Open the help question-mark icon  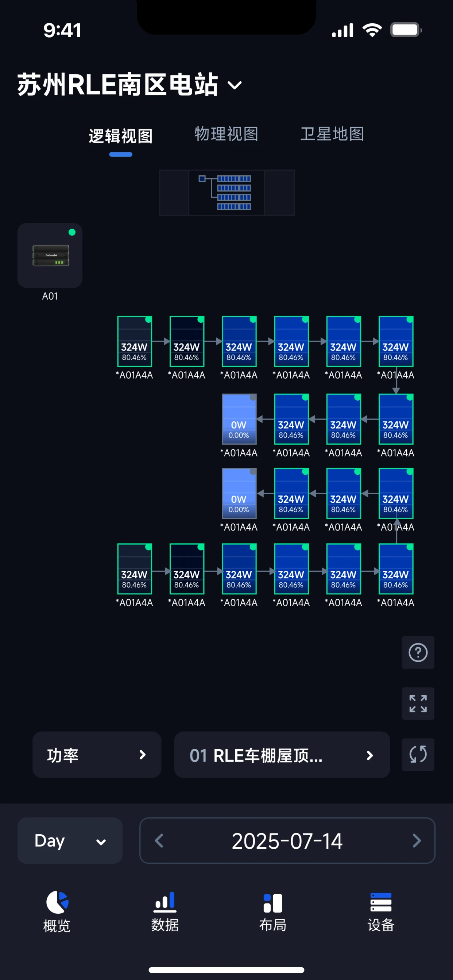[418, 653]
